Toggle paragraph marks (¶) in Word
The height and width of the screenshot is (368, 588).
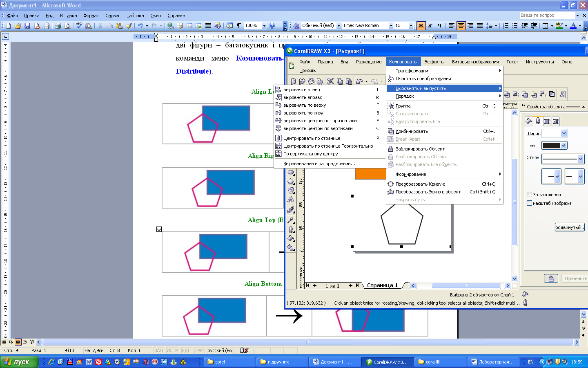[239, 26]
